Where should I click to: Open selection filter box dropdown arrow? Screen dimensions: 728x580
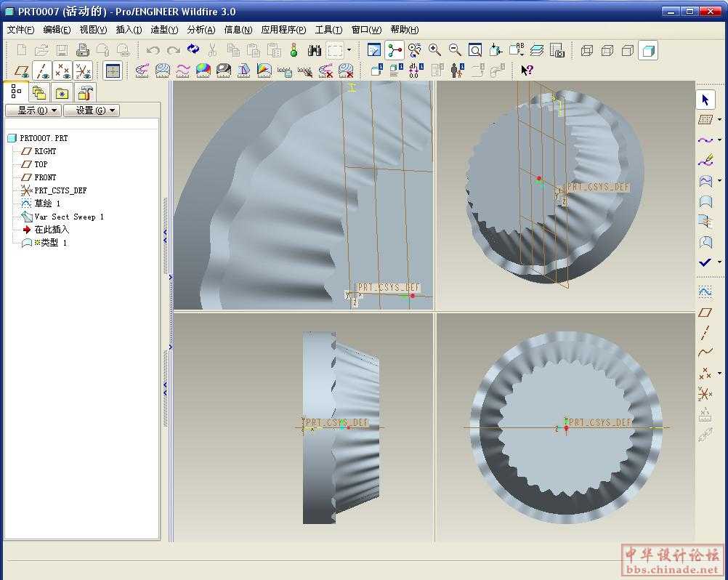click(349, 50)
